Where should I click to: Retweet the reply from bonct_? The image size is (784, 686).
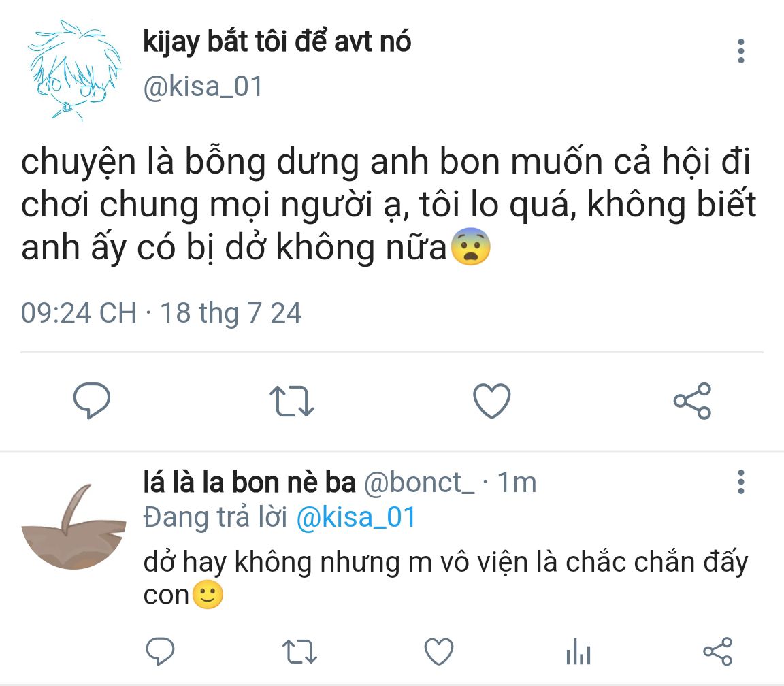tap(299, 652)
